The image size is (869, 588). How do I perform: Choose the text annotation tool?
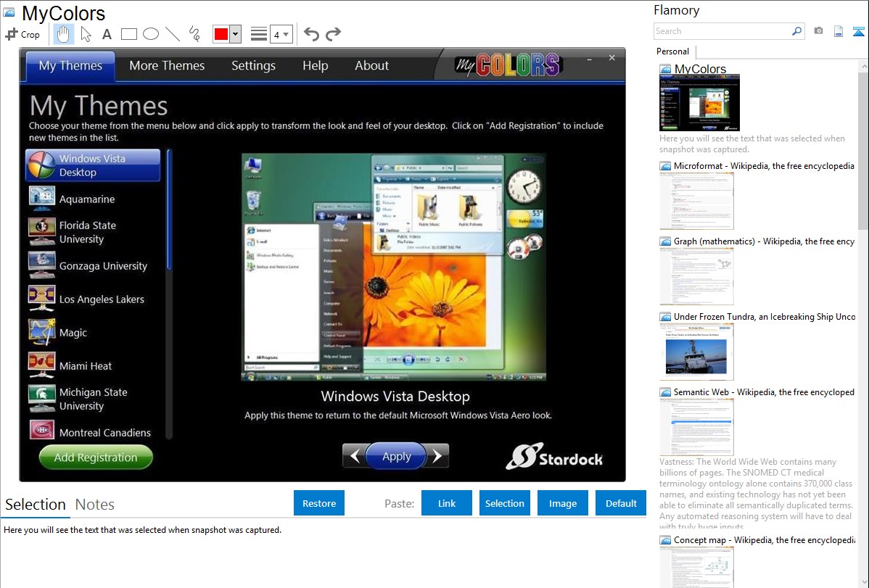pyautogui.click(x=107, y=34)
